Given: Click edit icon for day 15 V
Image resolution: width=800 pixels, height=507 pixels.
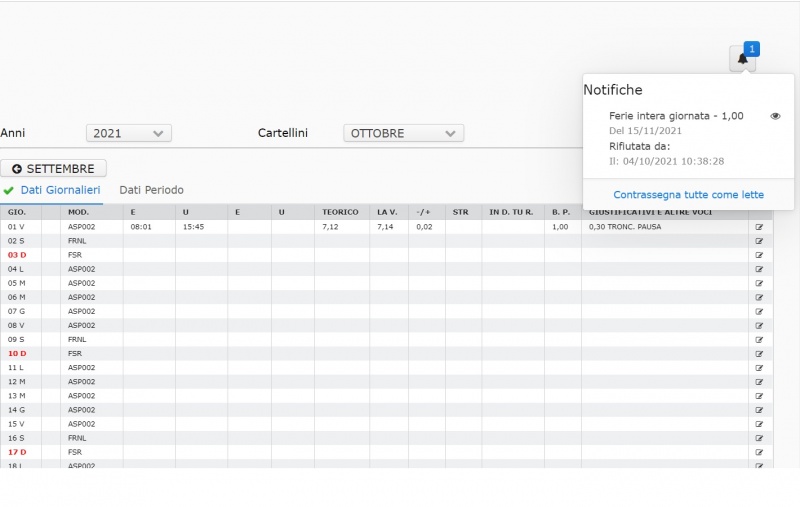Looking at the screenshot, I should point(759,424).
